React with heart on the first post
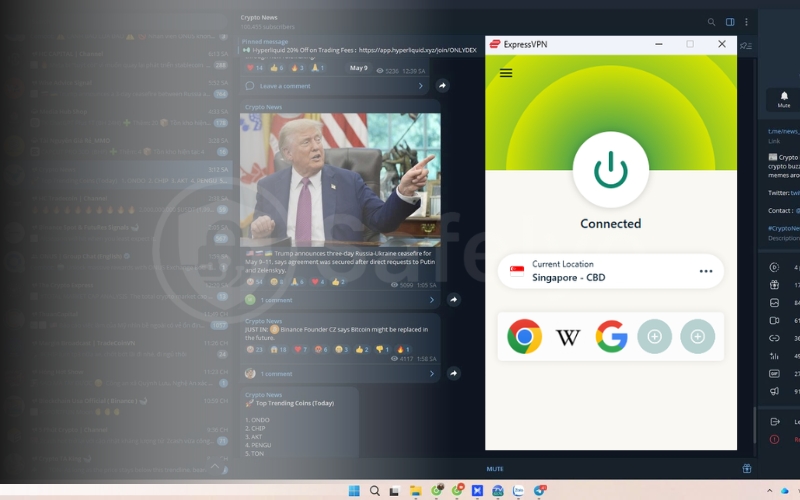 255,68
